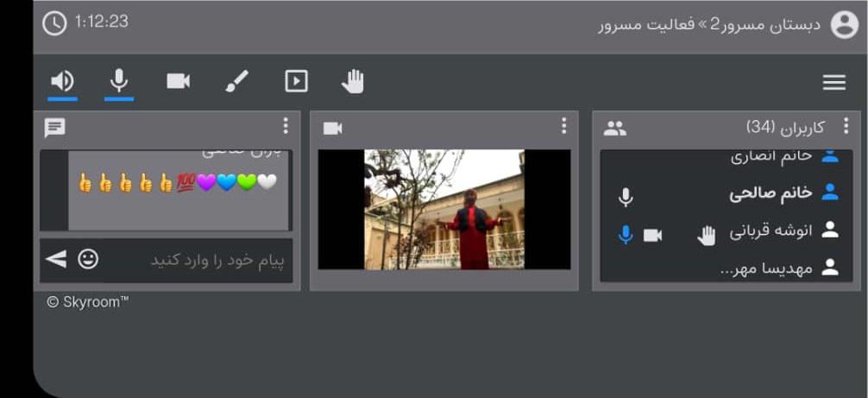Turn on the webcam camera icon
Viewport: 868px width, 398px height.
179,82
